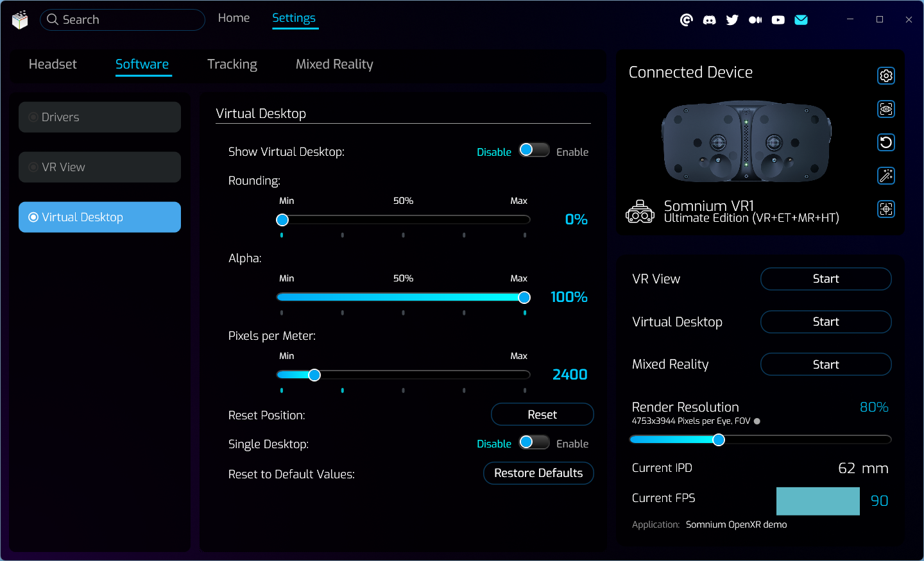Viewport: 924px width, 561px height.
Task: Select the Drivers sidebar option
Action: [99, 117]
